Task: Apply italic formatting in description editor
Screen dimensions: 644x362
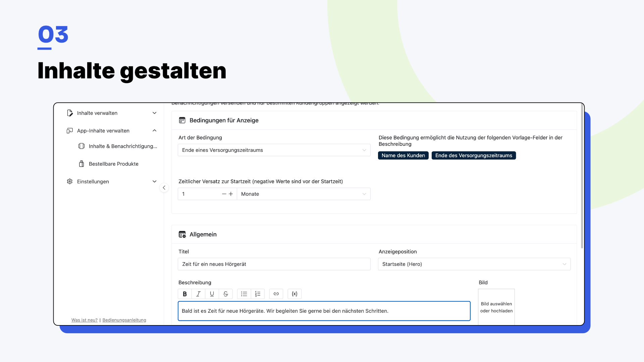Action: pyautogui.click(x=198, y=294)
